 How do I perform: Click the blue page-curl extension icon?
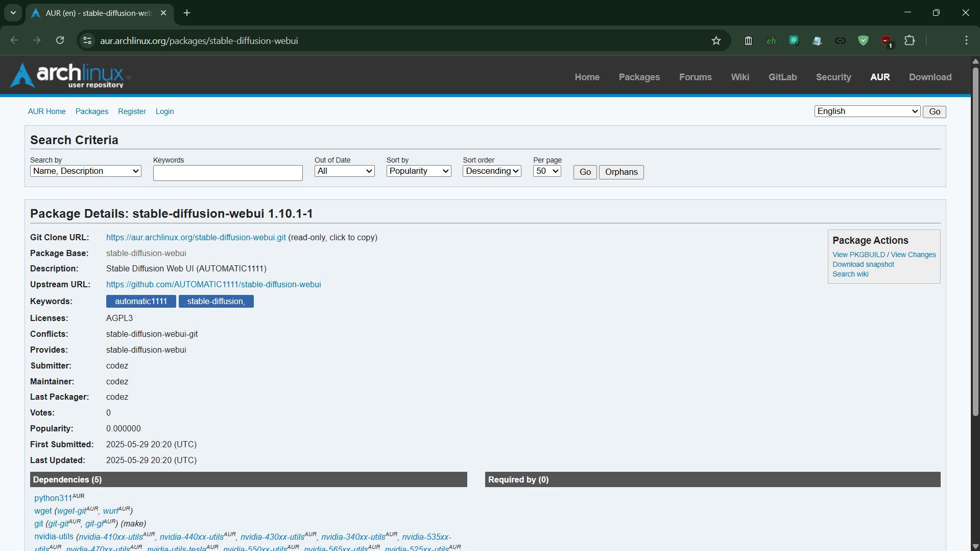[x=817, y=40]
